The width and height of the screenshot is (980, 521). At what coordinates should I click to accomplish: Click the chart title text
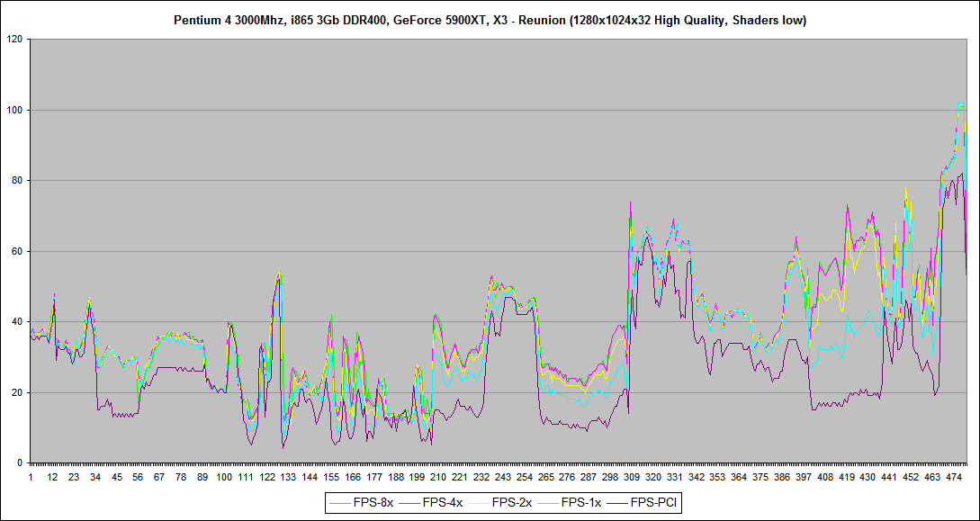(490, 20)
